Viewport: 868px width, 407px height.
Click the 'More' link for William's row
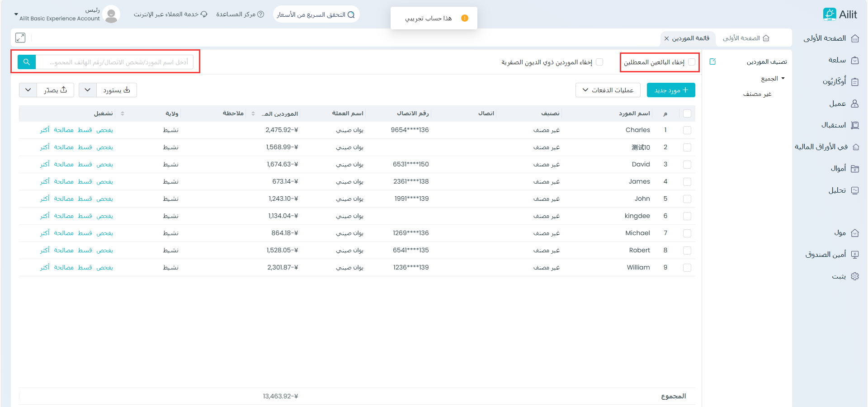45,268
